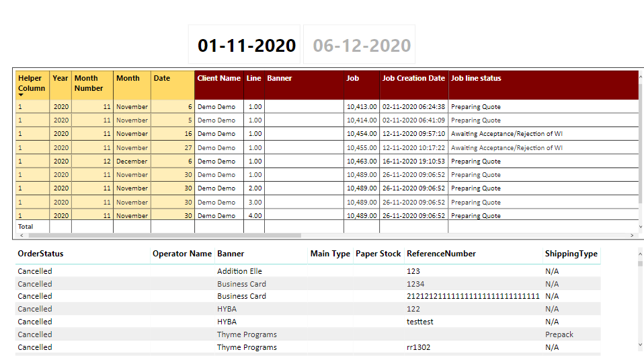Click the ShippingType column header

(571, 254)
